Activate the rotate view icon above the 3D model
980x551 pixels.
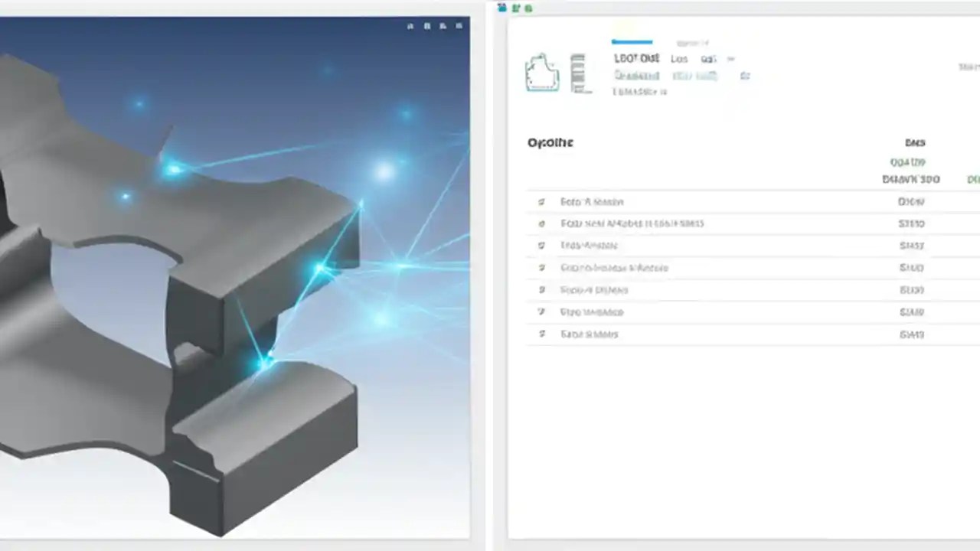(x=426, y=25)
